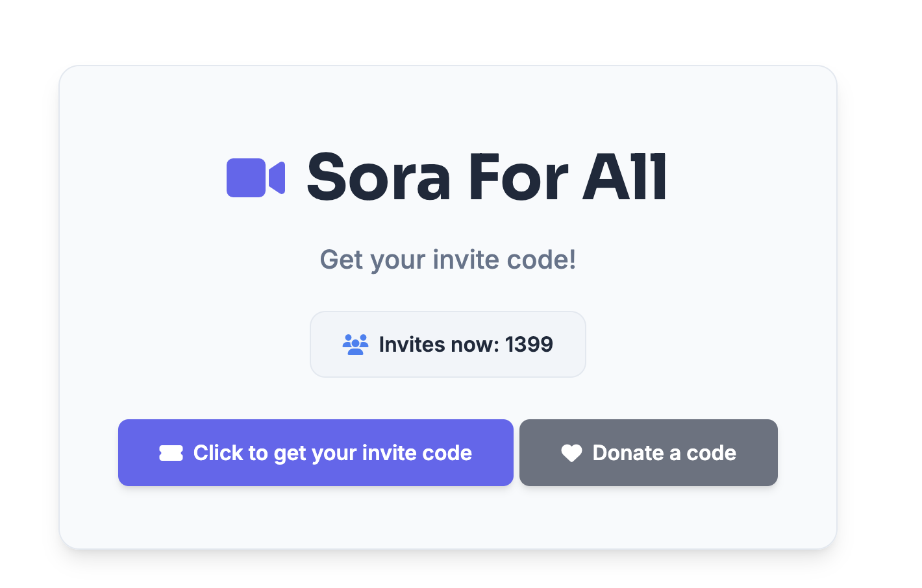Screen dimensions: 922x588
Task: Click the word "Donate" on the gray button
Action: pos(628,453)
